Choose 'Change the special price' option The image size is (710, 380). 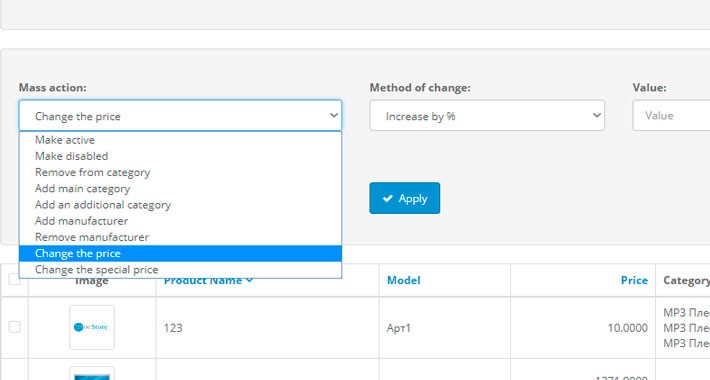tap(180, 270)
